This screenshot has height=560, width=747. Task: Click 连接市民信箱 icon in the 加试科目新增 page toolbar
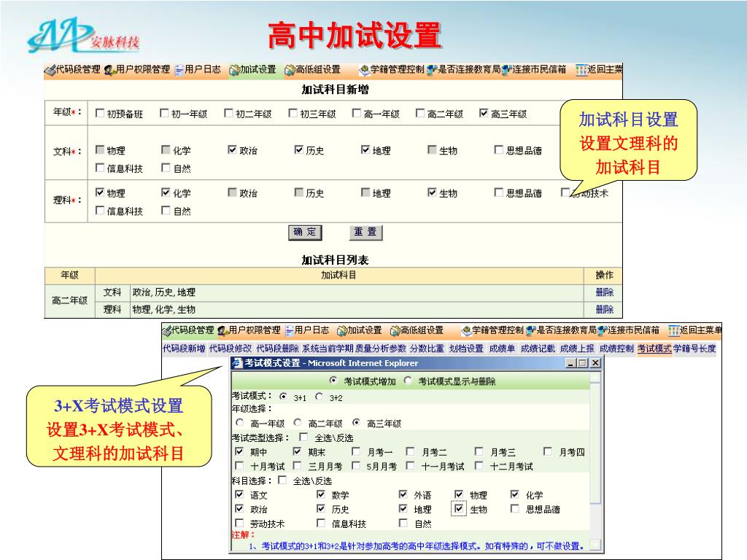pyautogui.click(x=507, y=70)
